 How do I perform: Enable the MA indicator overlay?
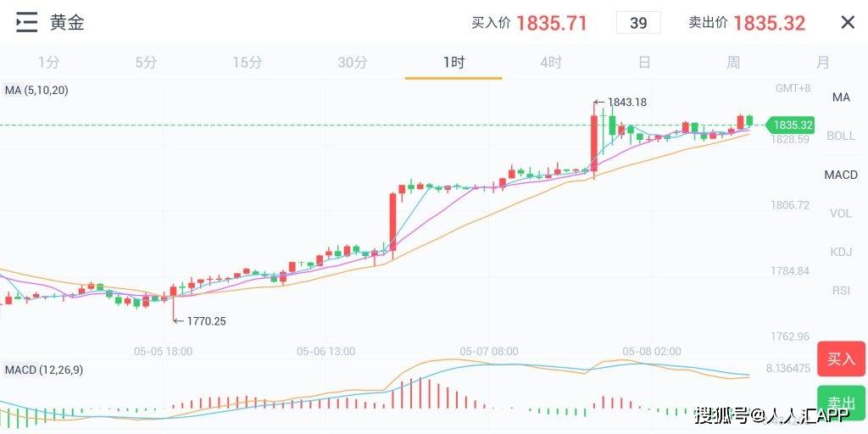(841, 97)
